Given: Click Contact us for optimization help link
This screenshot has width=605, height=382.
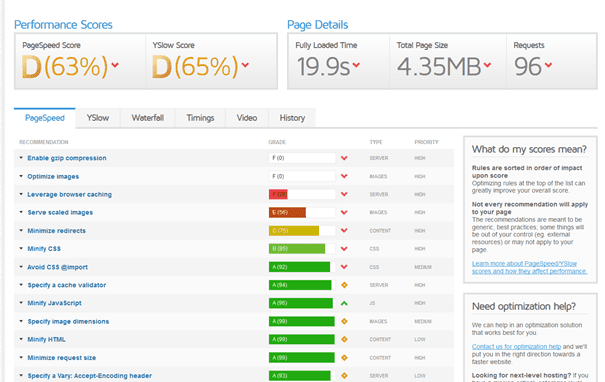Looking at the screenshot, I should point(516,347).
